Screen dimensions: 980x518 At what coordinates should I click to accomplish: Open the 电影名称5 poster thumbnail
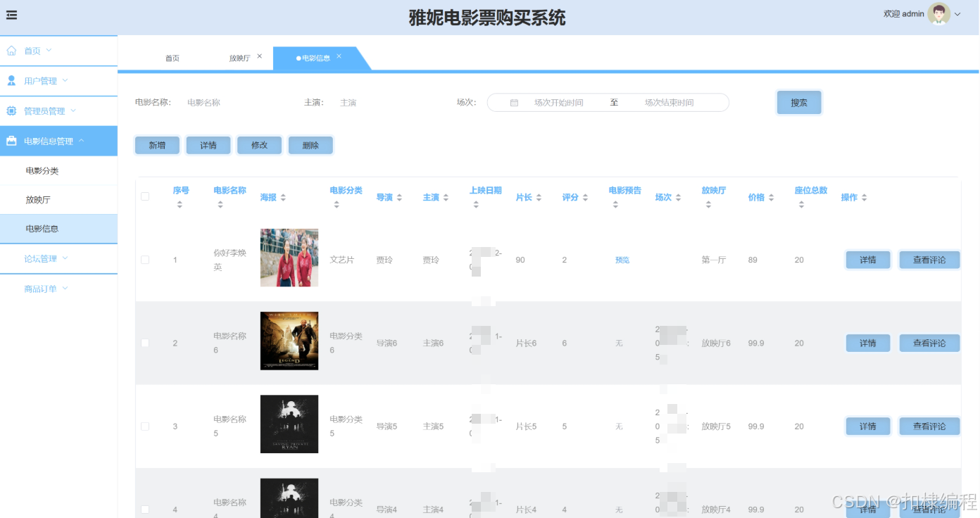tap(289, 424)
